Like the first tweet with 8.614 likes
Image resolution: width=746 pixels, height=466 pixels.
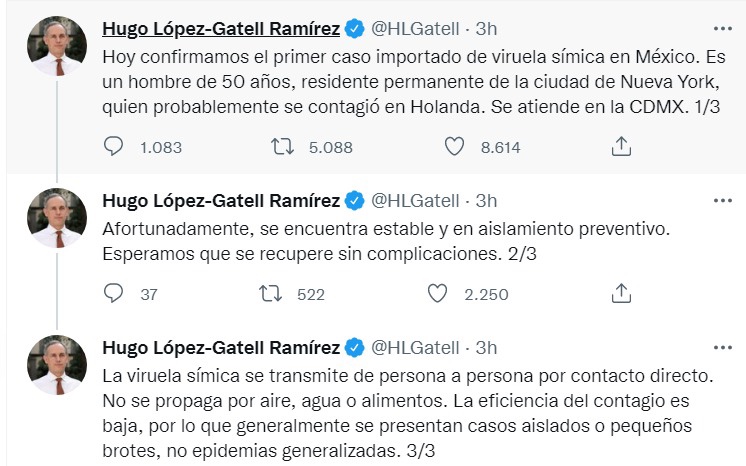coord(455,147)
